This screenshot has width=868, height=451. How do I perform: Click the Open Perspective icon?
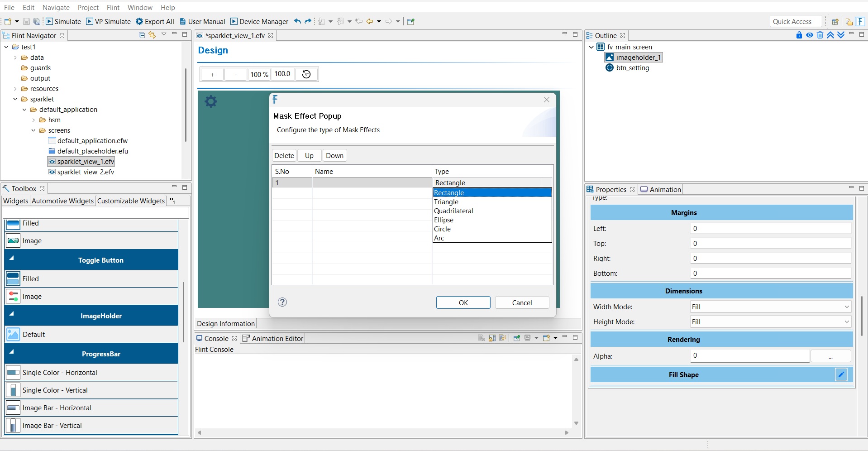tap(835, 22)
